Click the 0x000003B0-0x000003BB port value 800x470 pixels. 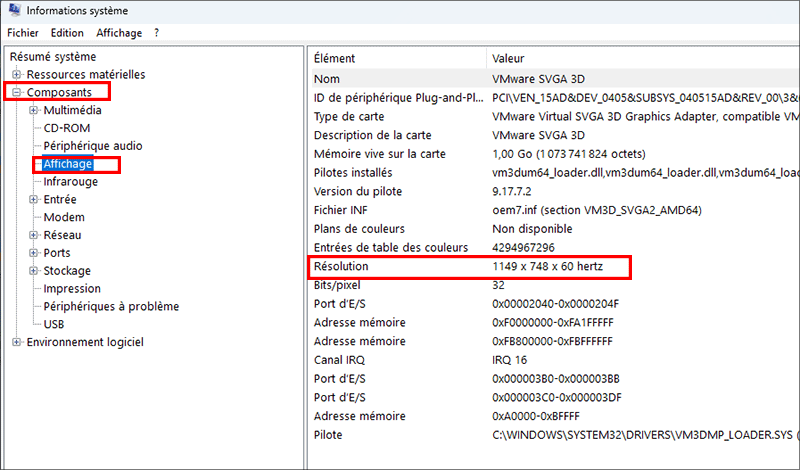[556, 379]
